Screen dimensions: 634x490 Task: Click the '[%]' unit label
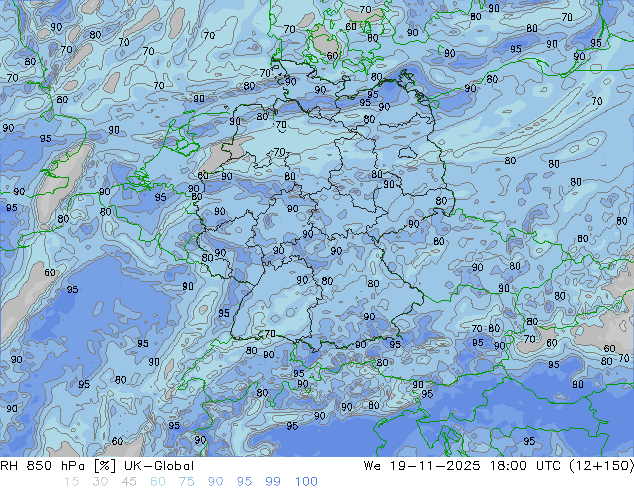(104, 466)
